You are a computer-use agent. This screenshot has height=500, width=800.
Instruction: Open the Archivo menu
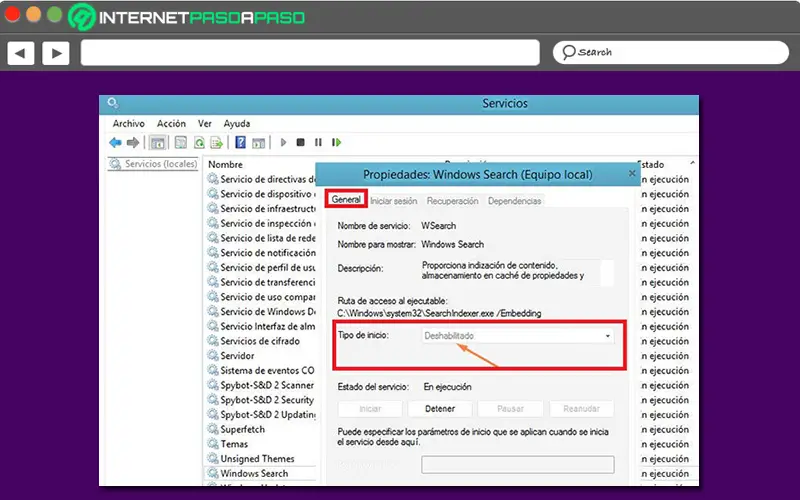tap(129, 123)
